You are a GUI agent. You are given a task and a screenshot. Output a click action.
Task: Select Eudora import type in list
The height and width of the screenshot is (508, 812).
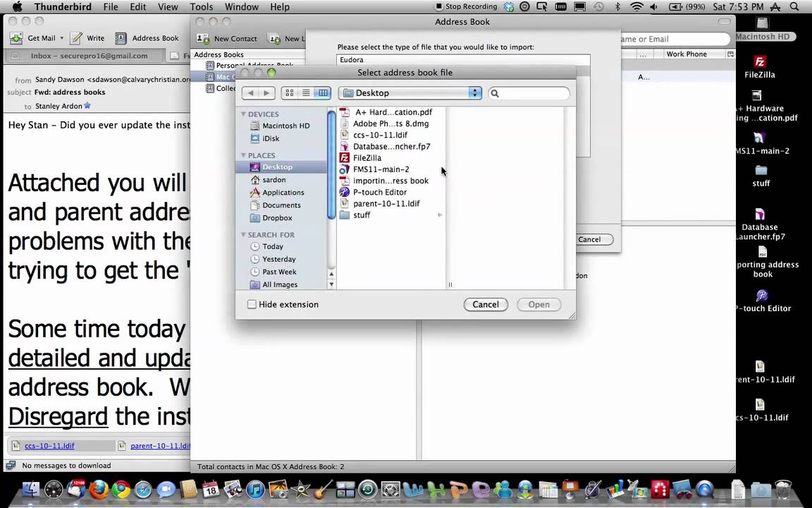click(x=463, y=59)
